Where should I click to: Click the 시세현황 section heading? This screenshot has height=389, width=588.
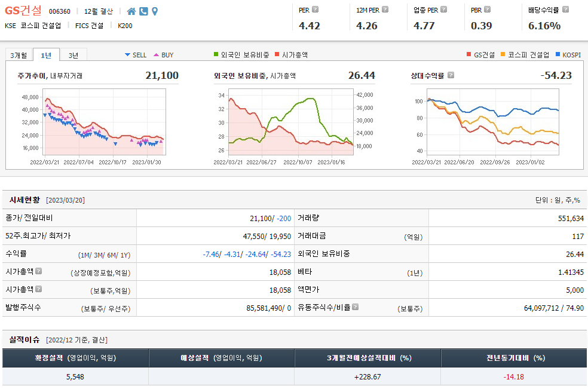pos(24,200)
